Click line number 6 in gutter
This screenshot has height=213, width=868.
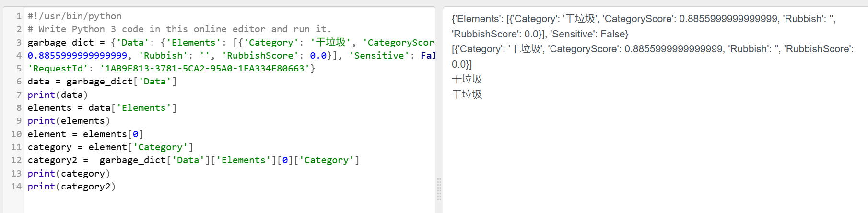19,82
